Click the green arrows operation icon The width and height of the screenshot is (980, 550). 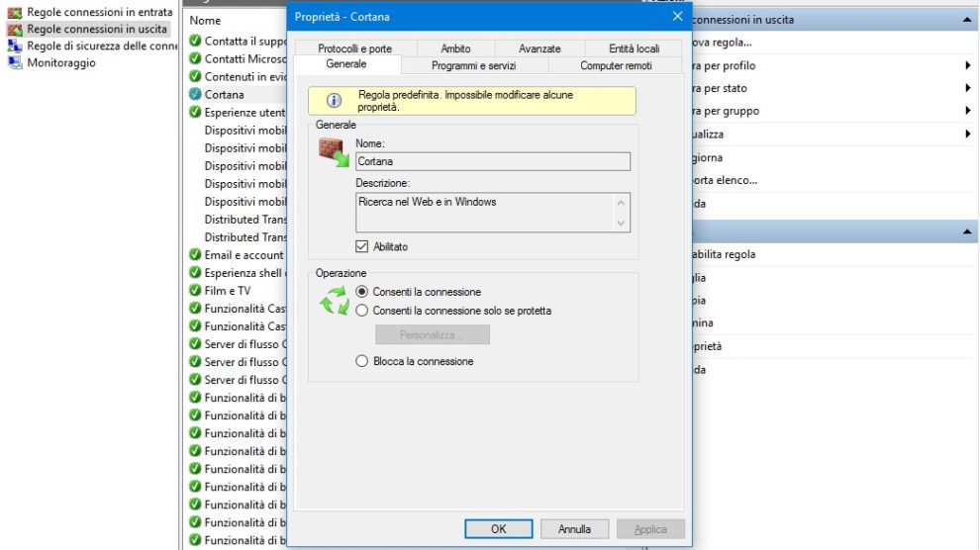[x=335, y=301]
